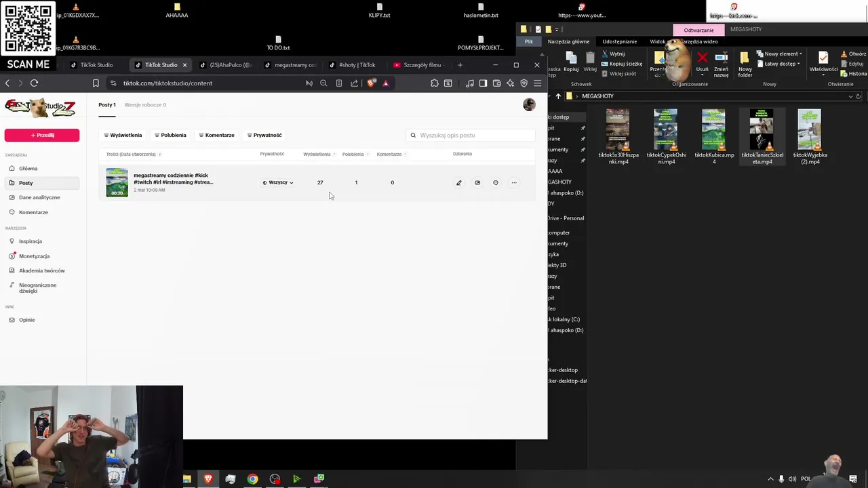Open the Szczegóły filmu YouTube browser tab
Viewport: 868px width, 488px height.
(x=418, y=65)
